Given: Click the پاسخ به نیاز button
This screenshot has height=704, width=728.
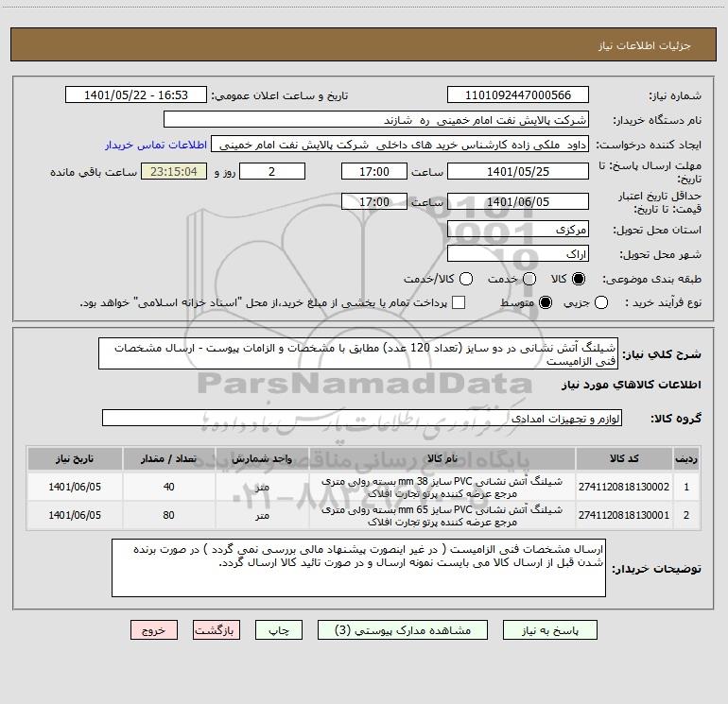Looking at the screenshot, I should click(550, 630).
